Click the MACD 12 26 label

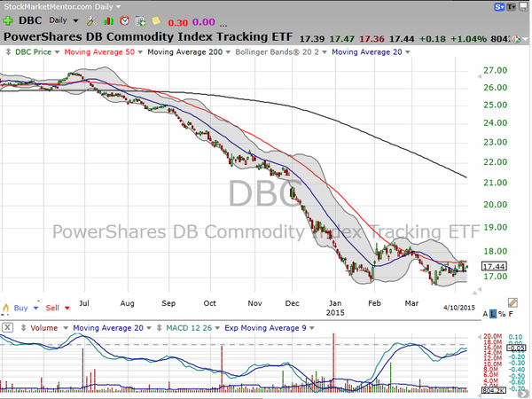coord(189,328)
